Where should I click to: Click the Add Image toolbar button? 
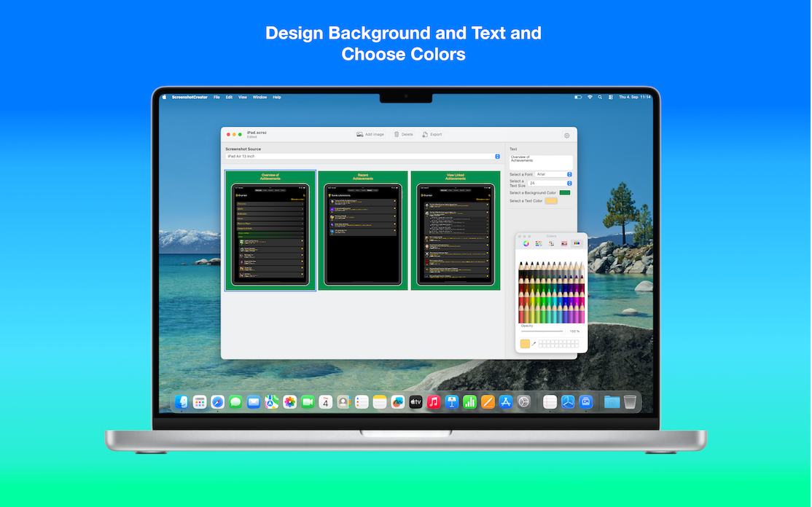pos(370,135)
